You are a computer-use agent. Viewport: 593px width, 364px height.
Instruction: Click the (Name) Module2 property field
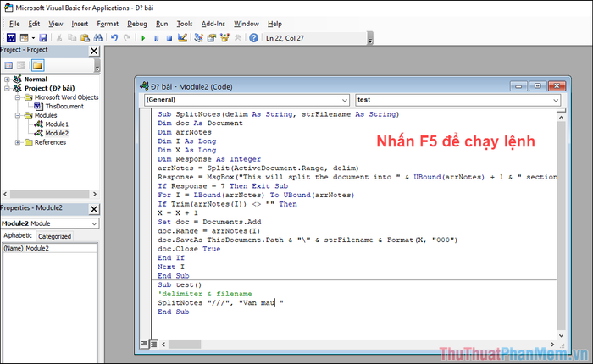click(50, 248)
